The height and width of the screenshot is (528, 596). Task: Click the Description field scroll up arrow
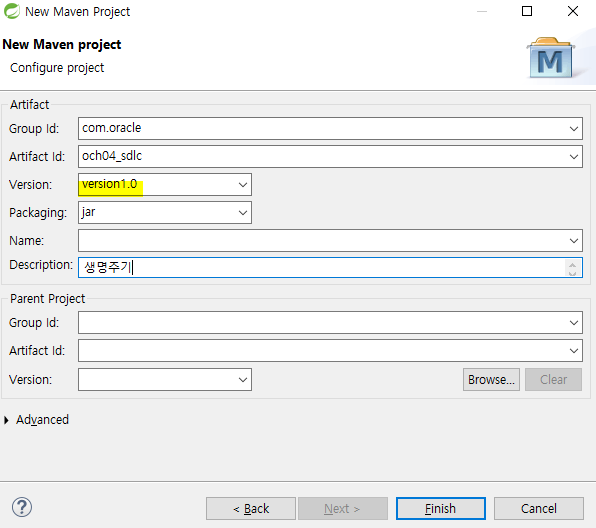[572, 264]
